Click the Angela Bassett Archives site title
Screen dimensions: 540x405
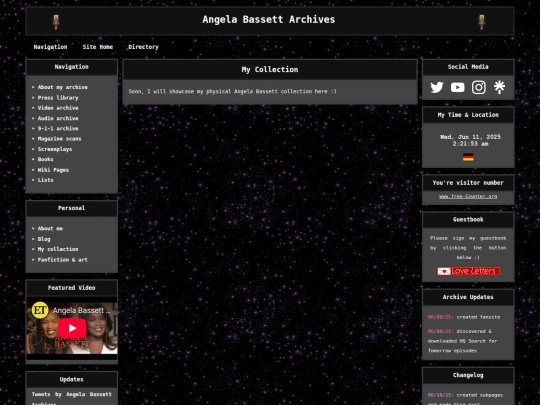269,19
